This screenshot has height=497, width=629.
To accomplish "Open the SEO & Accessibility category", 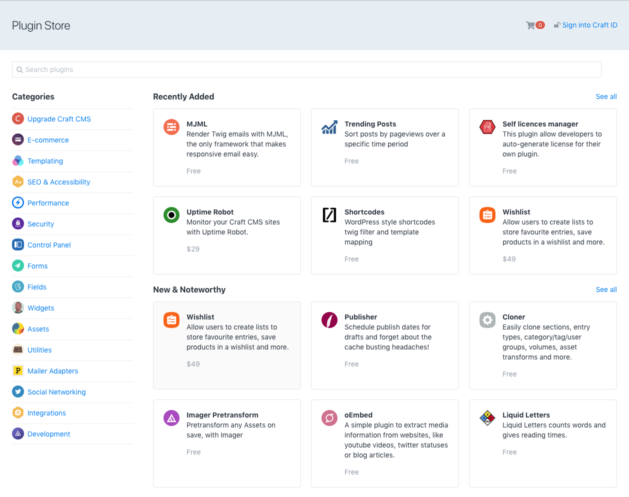I will [59, 182].
